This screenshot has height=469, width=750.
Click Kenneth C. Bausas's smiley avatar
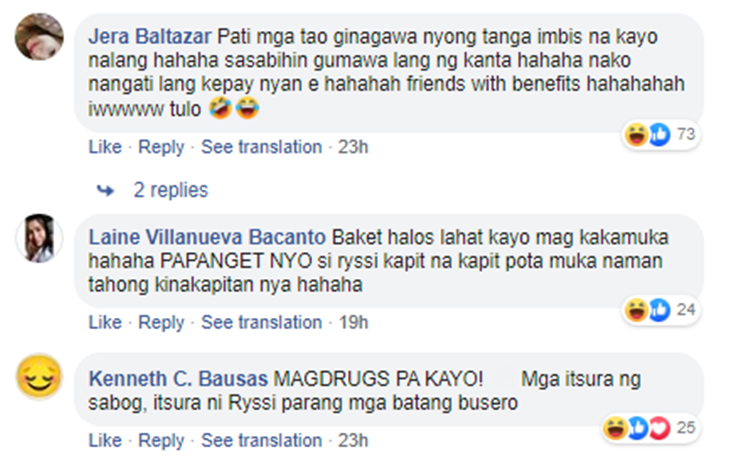(39, 377)
